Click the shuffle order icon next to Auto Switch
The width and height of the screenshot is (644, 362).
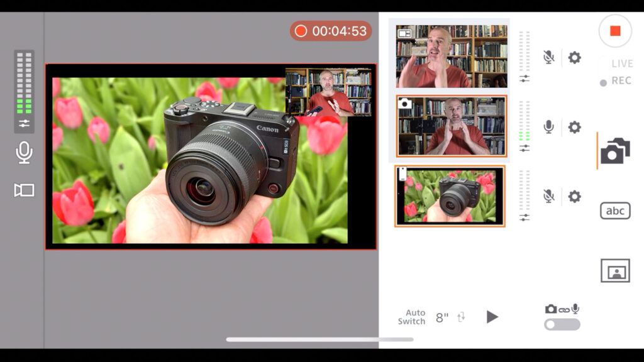point(461,317)
